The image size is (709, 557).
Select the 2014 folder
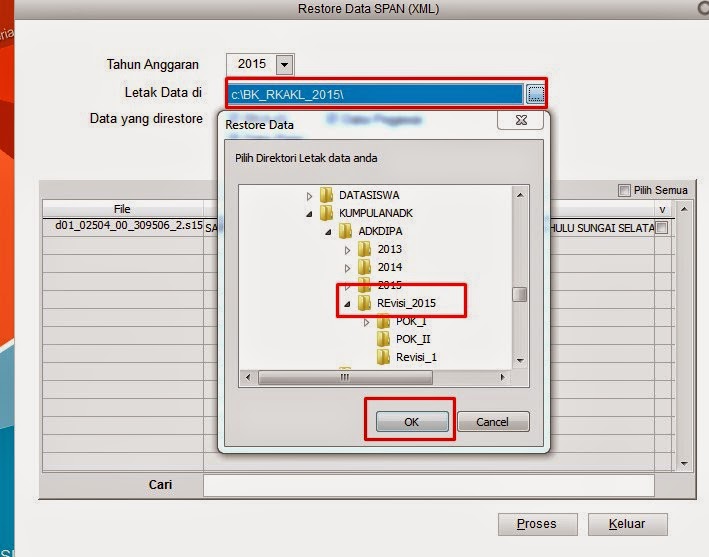[x=390, y=267]
